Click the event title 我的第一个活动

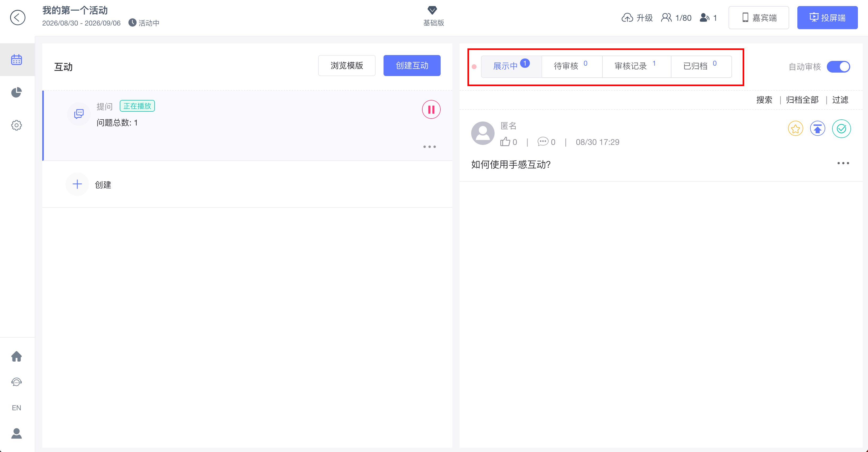click(x=75, y=10)
